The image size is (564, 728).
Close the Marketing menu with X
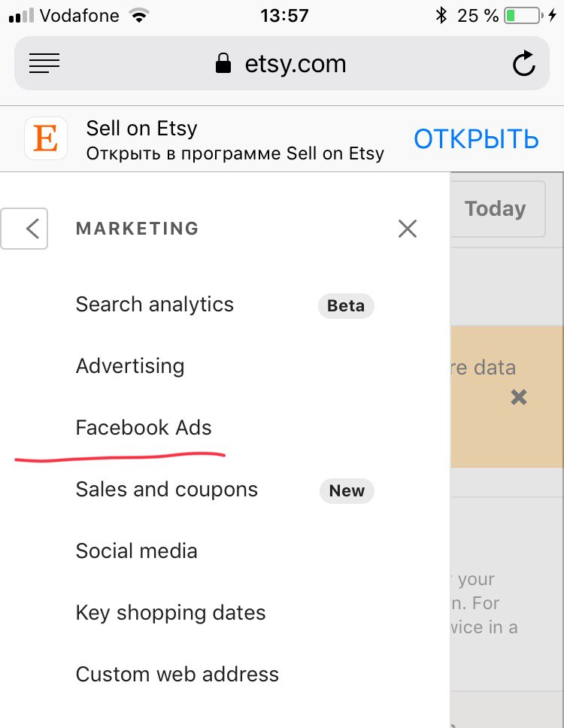pos(407,229)
